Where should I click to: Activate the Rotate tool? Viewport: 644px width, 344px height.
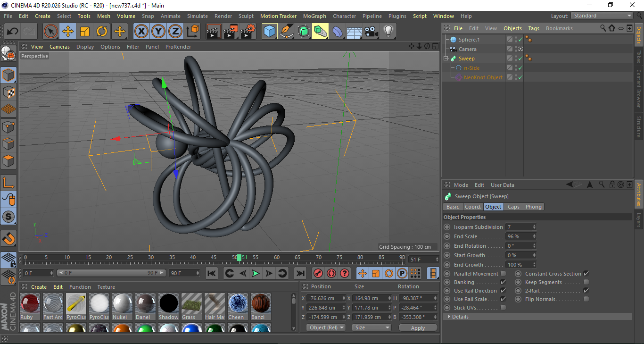(x=102, y=32)
